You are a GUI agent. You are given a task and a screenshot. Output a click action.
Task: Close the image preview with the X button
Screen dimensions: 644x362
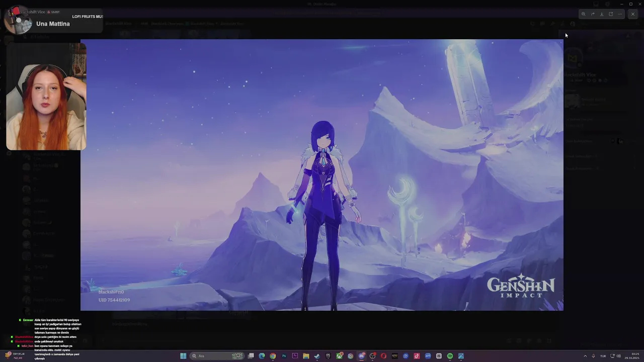[633, 14]
